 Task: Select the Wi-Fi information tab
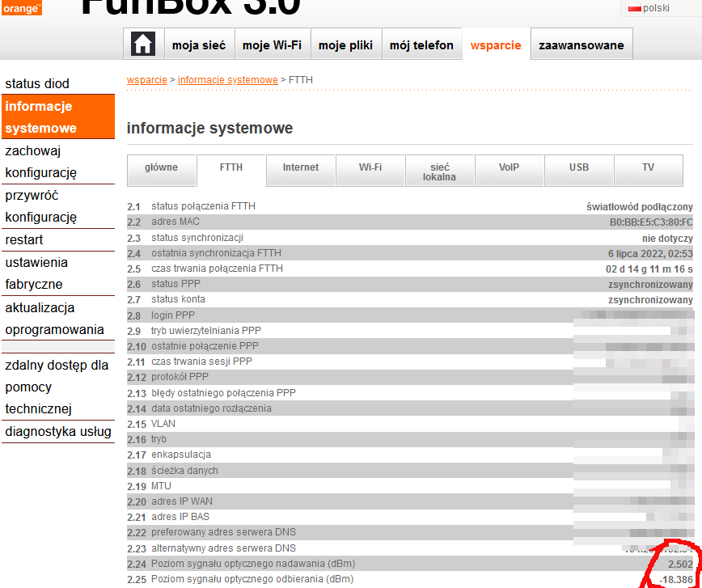370,168
